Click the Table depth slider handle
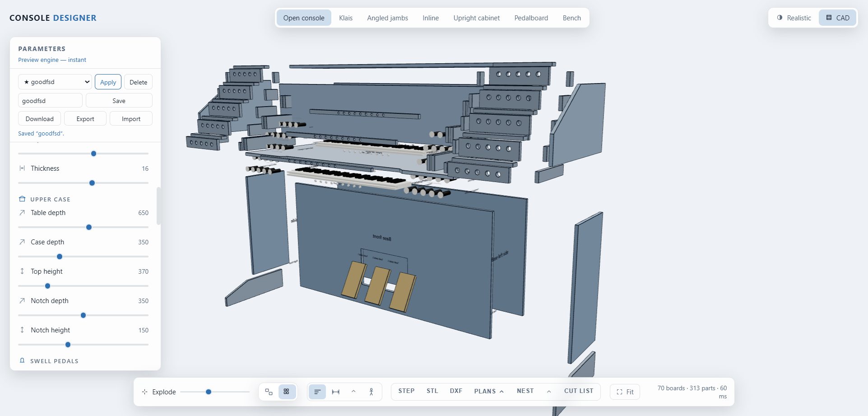868x416 pixels. click(x=89, y=227)
